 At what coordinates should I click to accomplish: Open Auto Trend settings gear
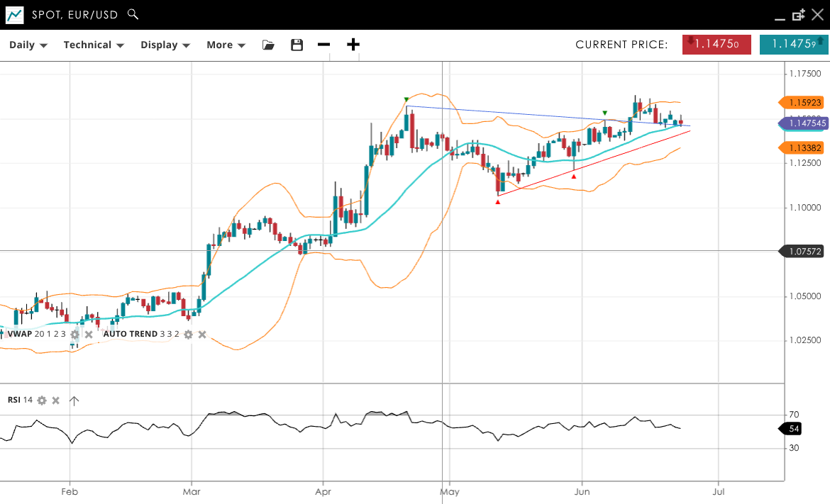(188, 334)
